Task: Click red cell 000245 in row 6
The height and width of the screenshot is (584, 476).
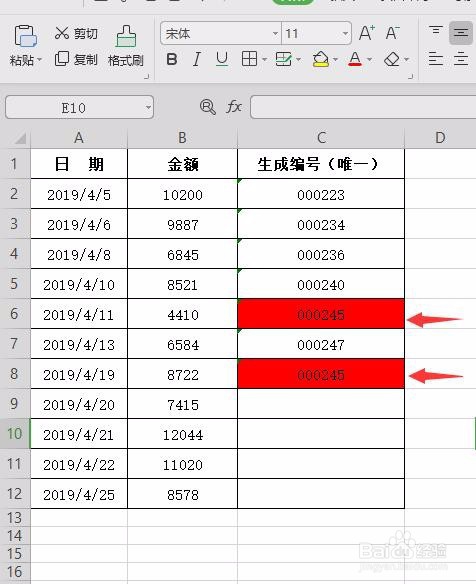Action: click(x=321, y=314)
